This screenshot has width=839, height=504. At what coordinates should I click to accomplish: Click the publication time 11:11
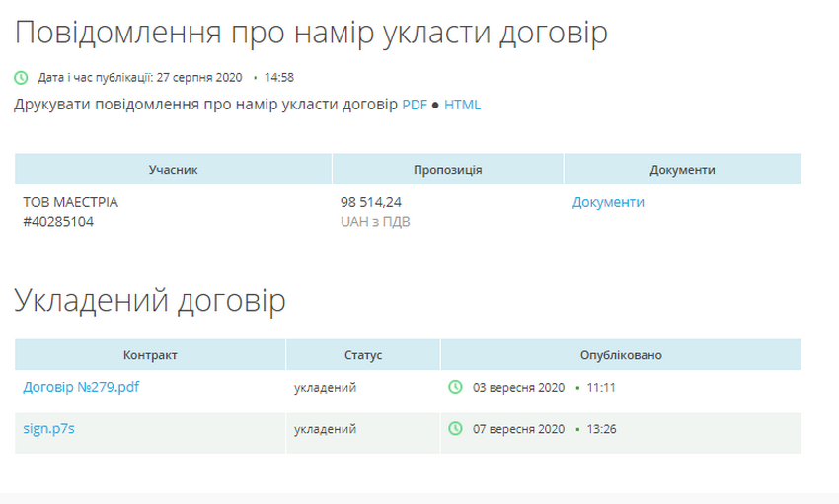(601, 388)
